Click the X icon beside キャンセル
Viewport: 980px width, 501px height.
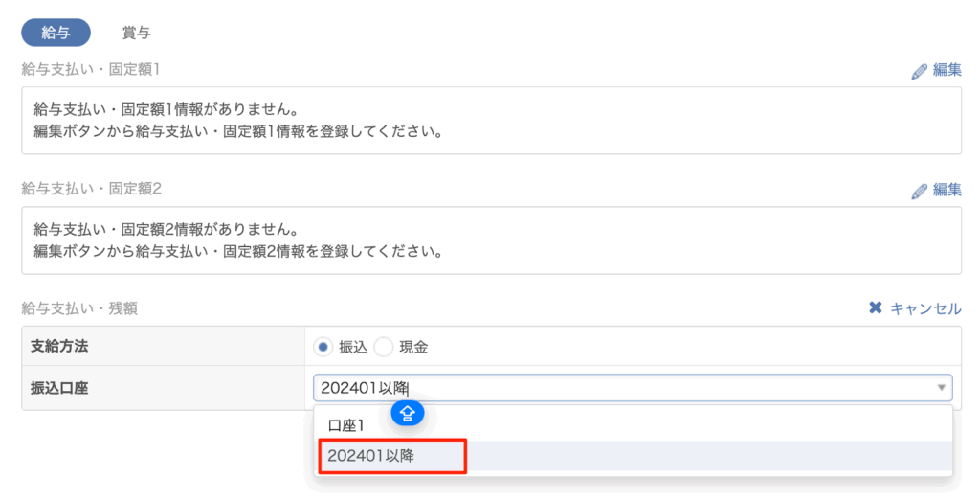click(875, 308)
